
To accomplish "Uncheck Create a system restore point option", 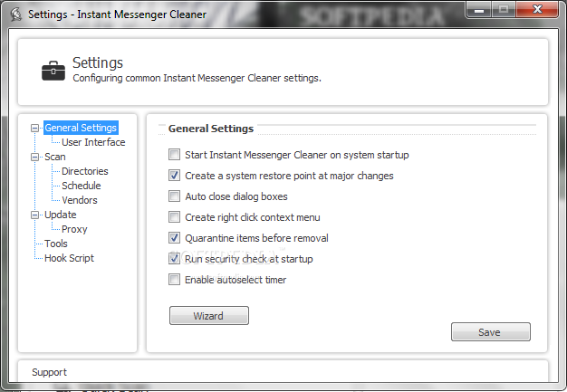I will (174, 176).
